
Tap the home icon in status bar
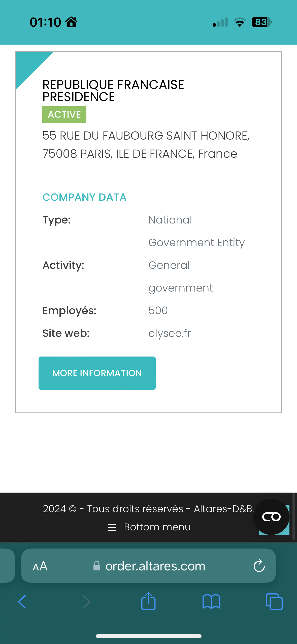71,22
